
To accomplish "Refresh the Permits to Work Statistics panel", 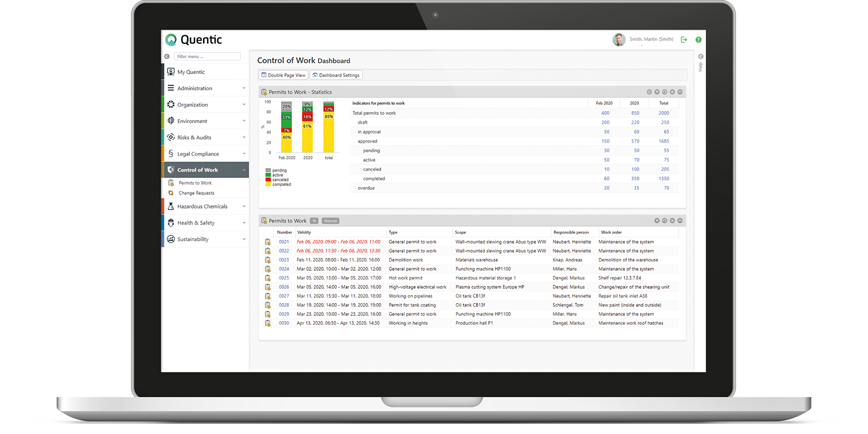I will click(665, 92).
